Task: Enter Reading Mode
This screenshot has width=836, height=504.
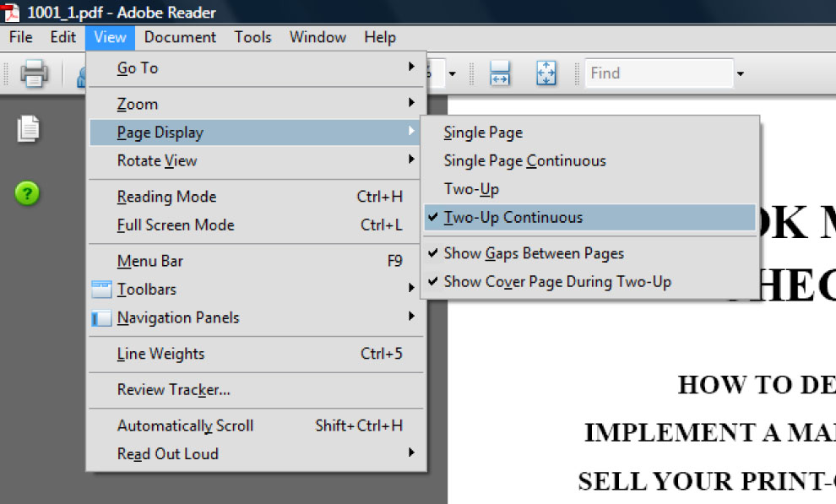Action: click(166, 197)
